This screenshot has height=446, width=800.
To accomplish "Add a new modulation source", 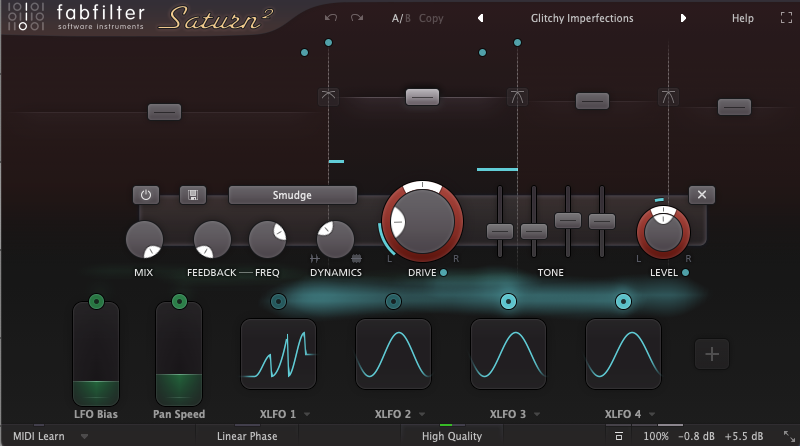I will [712, 354].
